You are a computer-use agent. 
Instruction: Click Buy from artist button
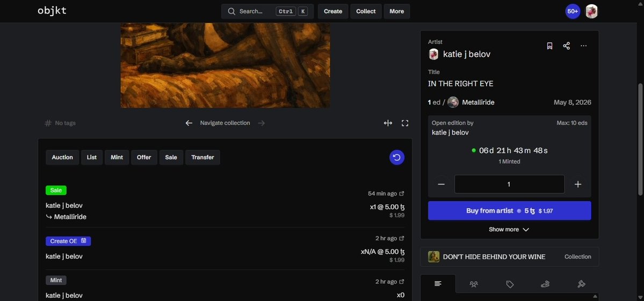[509, 210]
